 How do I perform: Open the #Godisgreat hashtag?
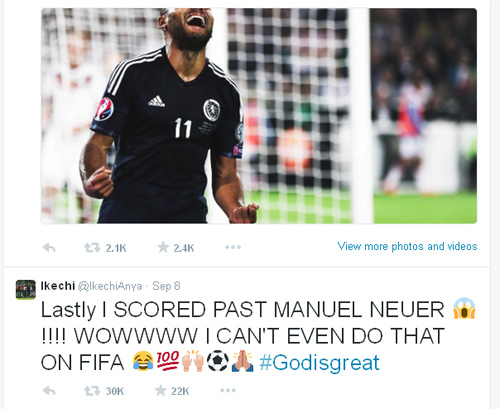pyautogui.click(x=319, y=363)
